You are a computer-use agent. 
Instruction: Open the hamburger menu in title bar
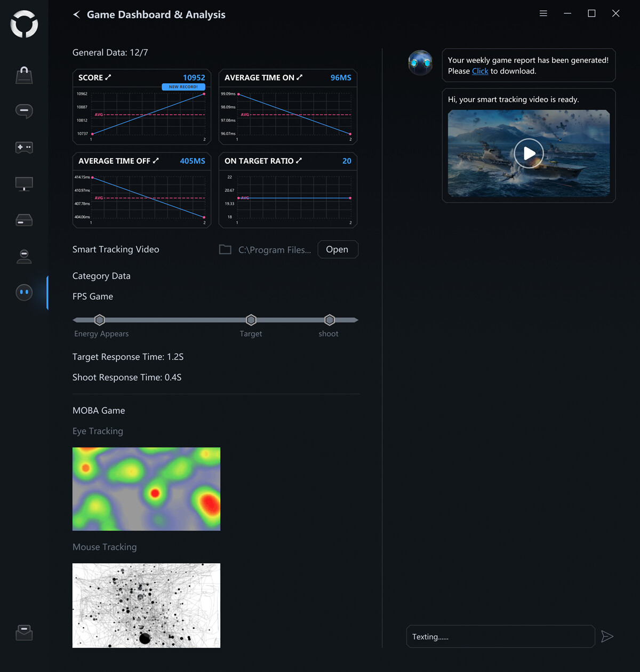(543, 13)
